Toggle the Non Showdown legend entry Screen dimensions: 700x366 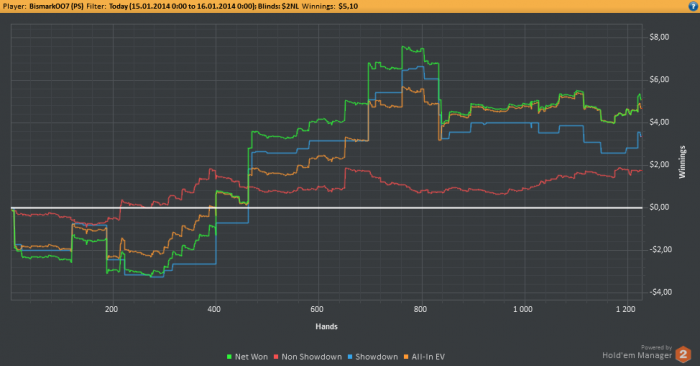(308, 357)
